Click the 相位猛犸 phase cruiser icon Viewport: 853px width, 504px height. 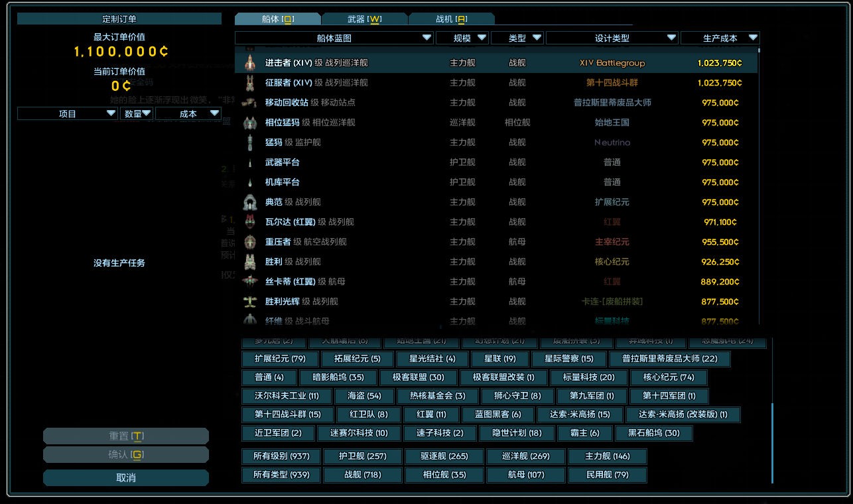pos(249,123)
